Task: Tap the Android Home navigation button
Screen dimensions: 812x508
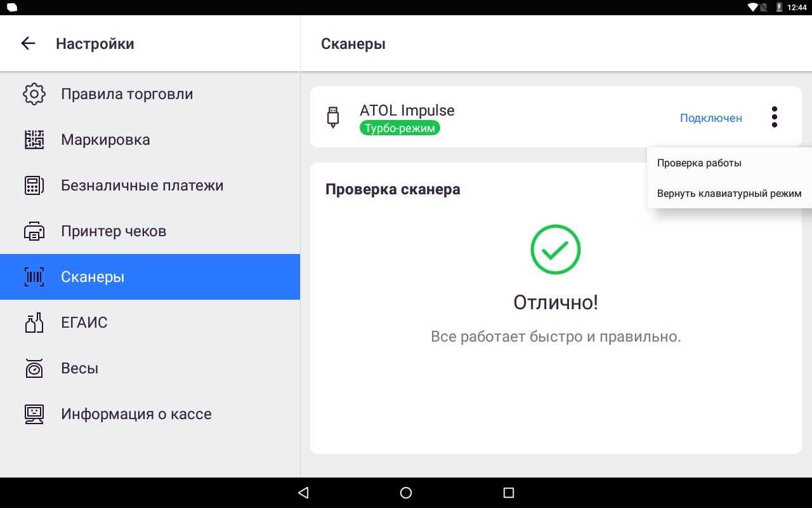Action: click(406, 493)
